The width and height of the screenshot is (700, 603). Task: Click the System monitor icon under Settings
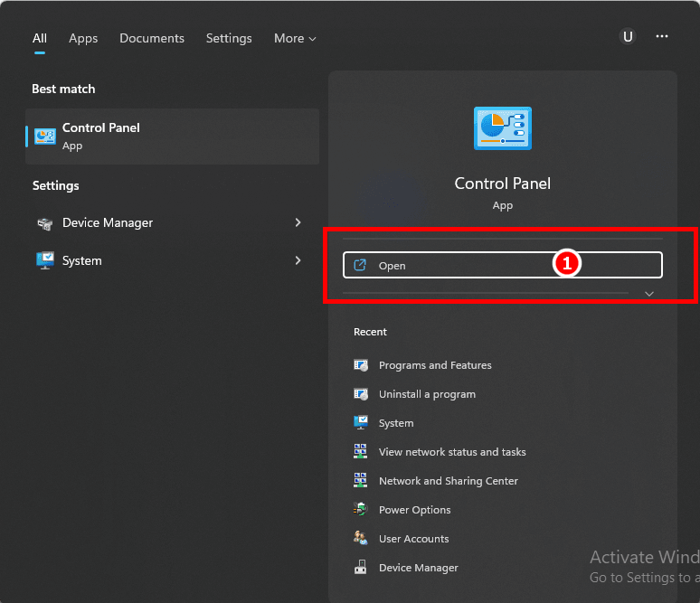click(x=45, y=260)
